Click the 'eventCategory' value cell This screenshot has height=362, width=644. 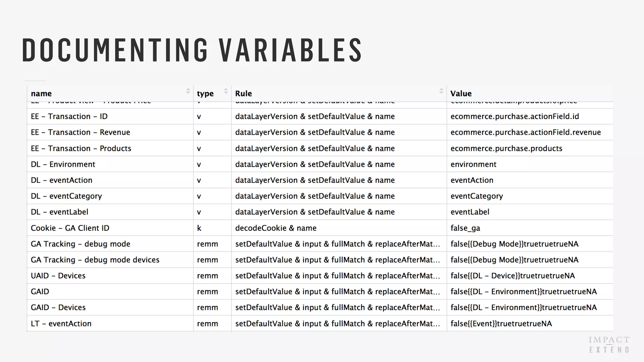(530, 196)
